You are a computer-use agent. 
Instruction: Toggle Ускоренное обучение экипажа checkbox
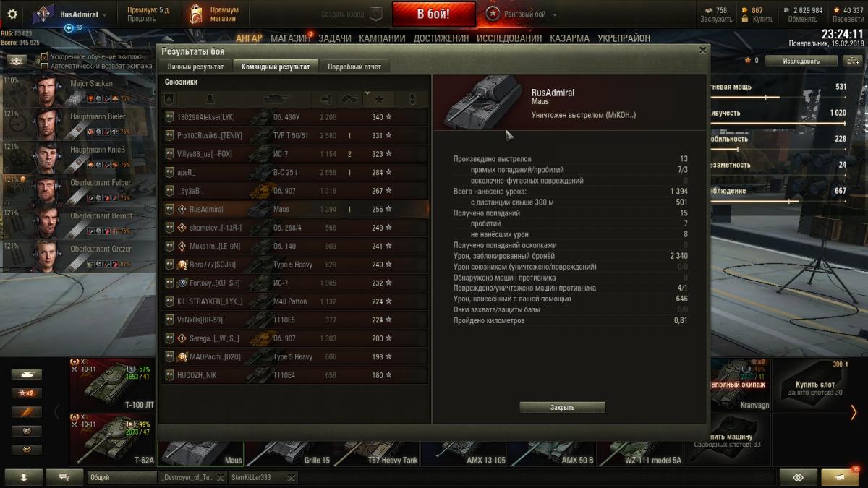pos(45,56)
